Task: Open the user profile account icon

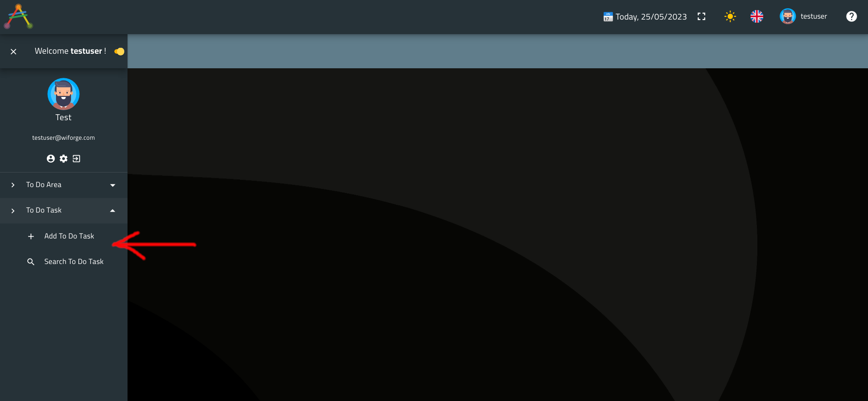Action: [x=51, y=158]
